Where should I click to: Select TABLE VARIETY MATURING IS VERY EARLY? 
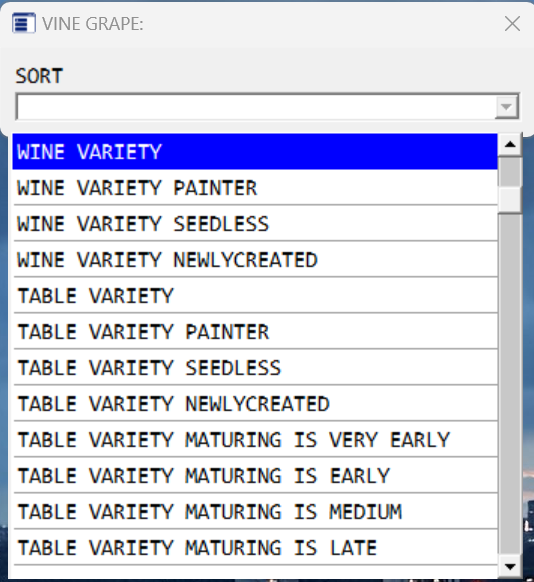255,440
